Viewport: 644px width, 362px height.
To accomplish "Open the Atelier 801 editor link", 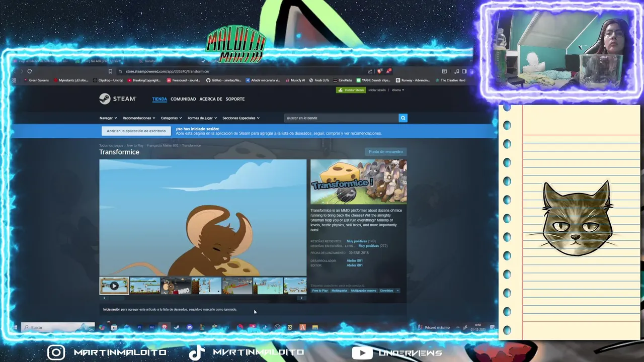I will tap(355, 265).
